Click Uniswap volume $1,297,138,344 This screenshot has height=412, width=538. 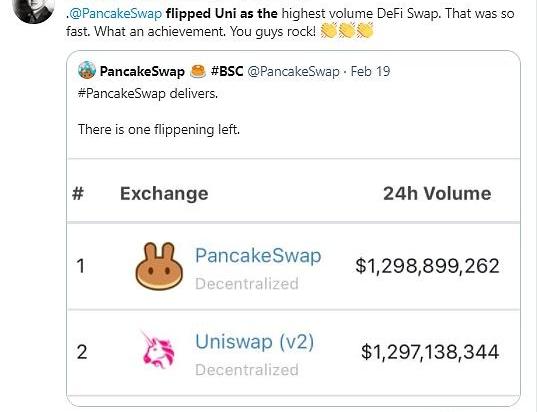[430, 352]
